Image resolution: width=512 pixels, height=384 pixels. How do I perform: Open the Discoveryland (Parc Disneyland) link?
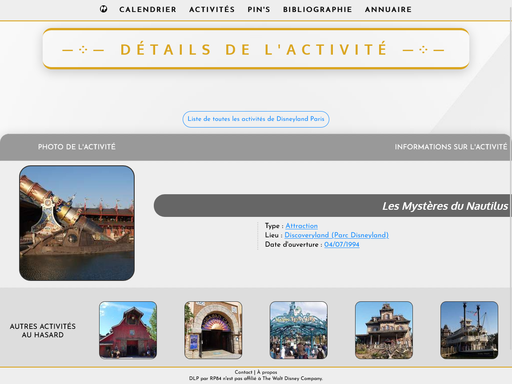pos(336,235)
